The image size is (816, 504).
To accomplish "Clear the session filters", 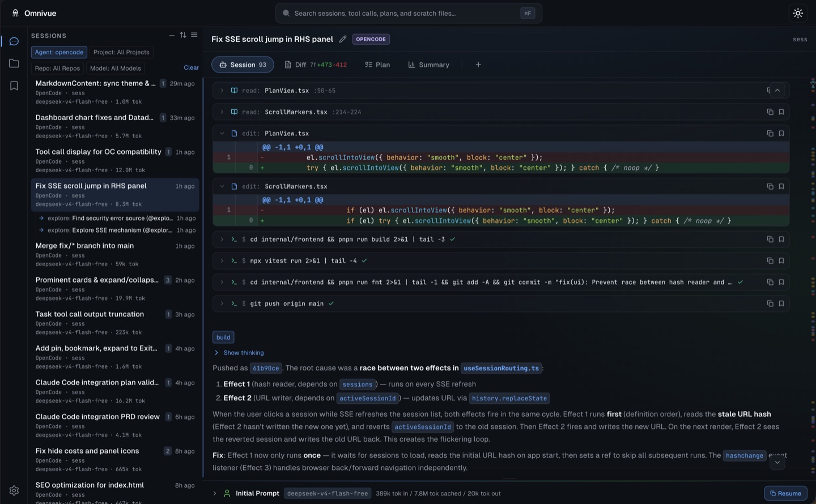I will (x=191, y=68).
